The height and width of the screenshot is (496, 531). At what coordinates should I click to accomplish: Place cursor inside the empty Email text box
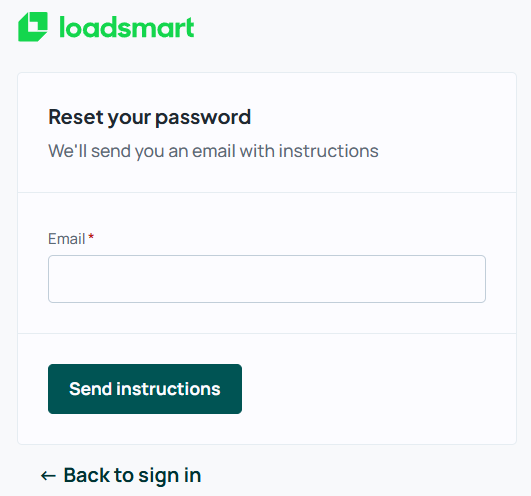coord(267,279)
